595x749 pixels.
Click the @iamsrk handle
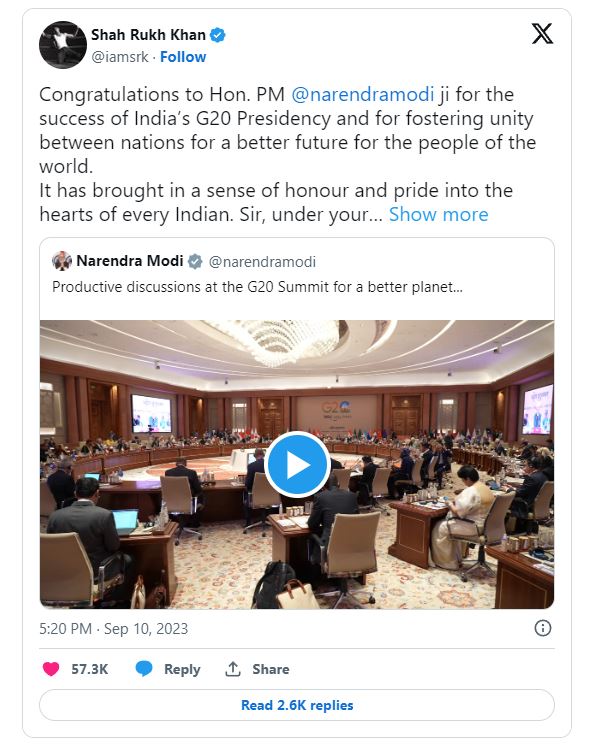click(x=120, y=57)
